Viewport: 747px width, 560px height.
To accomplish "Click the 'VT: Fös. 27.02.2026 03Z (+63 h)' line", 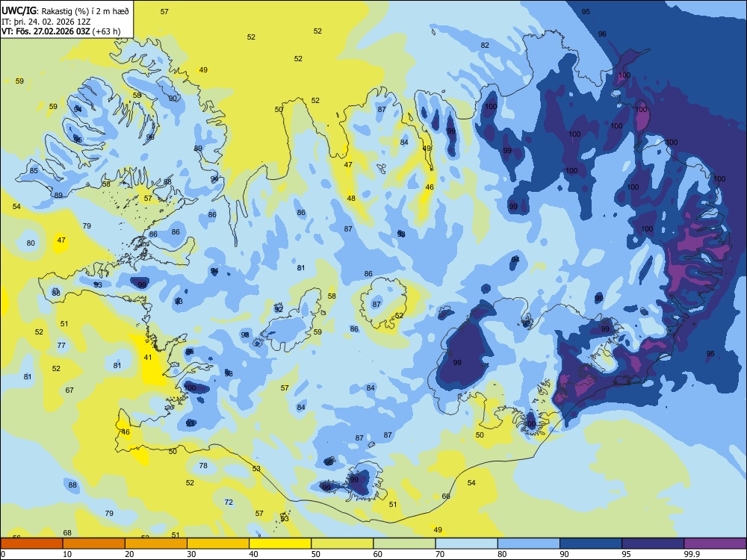I will (61, 31).
